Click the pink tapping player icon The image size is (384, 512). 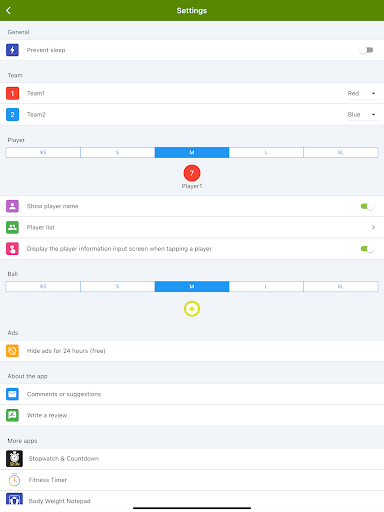pos(12,249)
